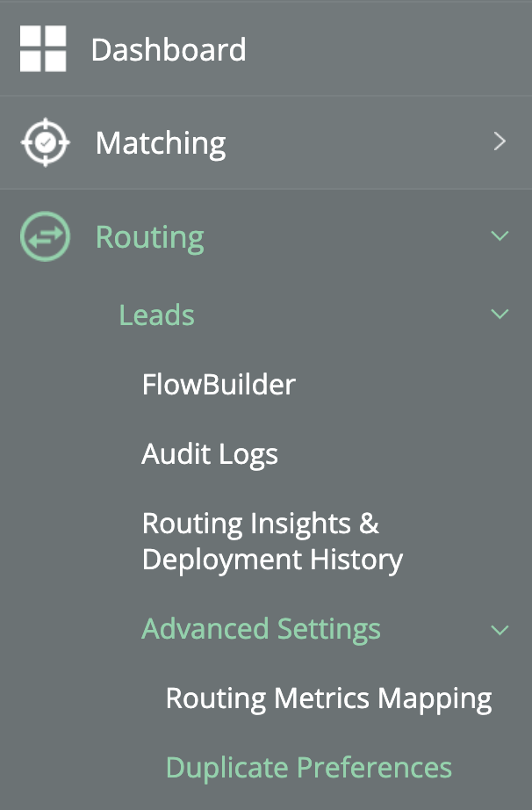
Task: Collapse Advanced Settings using its chevron
Action: (x=500, y=630)
